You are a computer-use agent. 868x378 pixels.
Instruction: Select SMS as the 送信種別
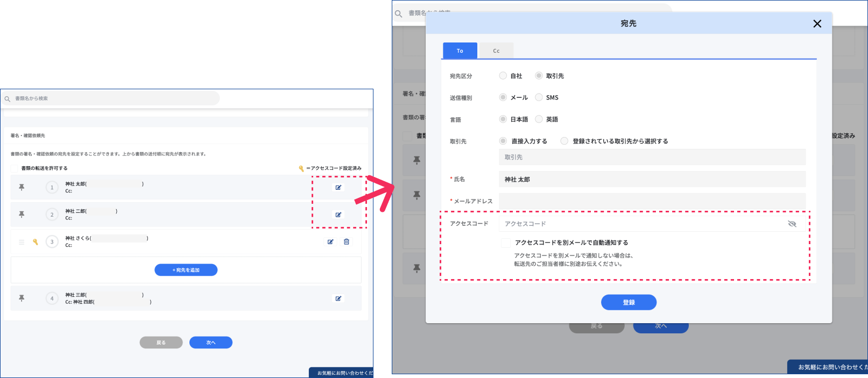539,97
